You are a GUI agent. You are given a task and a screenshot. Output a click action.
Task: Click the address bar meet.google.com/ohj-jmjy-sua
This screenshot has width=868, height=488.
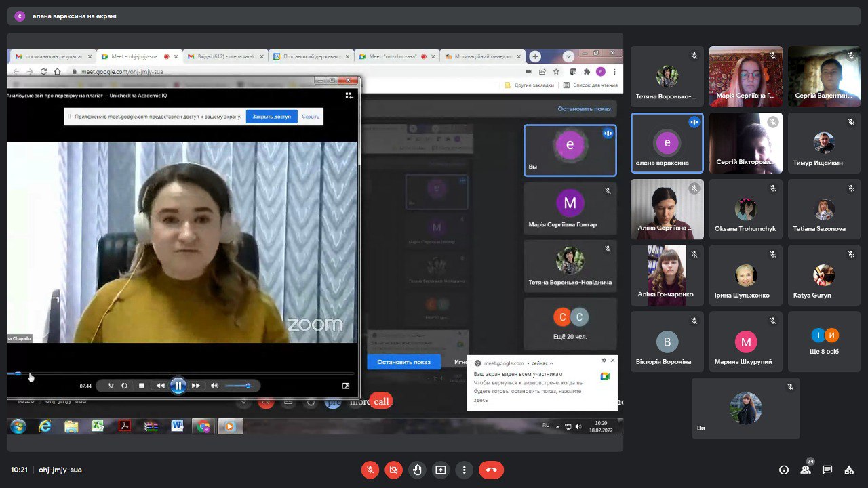122,71
